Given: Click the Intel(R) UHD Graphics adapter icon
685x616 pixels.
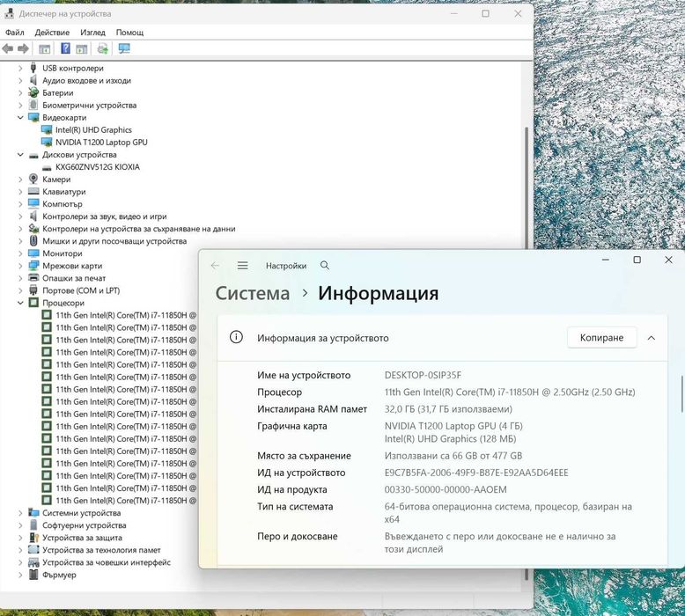Looking at the screenshot, I should (x=47, y=129).
